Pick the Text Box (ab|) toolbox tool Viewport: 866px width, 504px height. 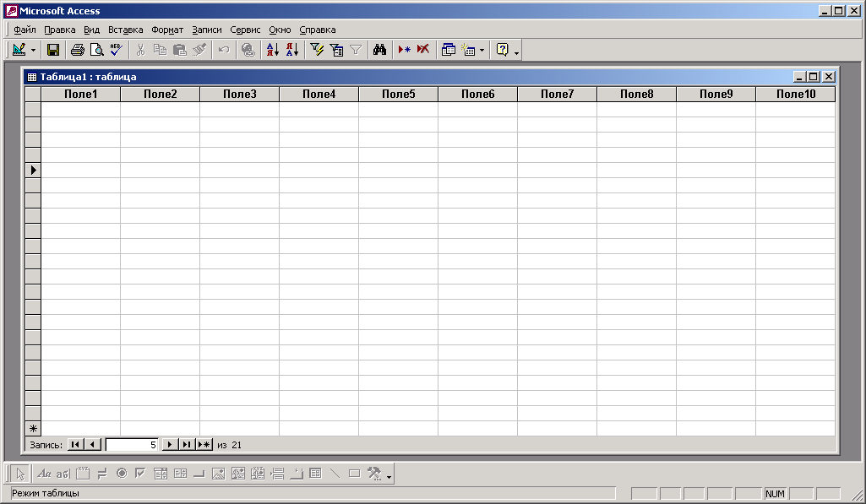63,474
